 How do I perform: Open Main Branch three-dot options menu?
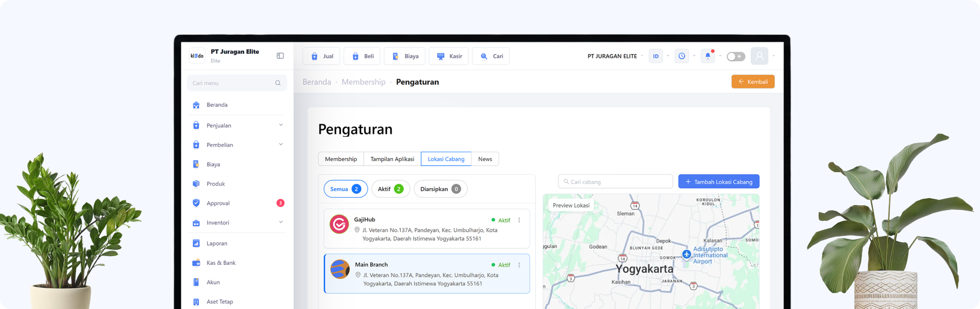coord(519,265)
